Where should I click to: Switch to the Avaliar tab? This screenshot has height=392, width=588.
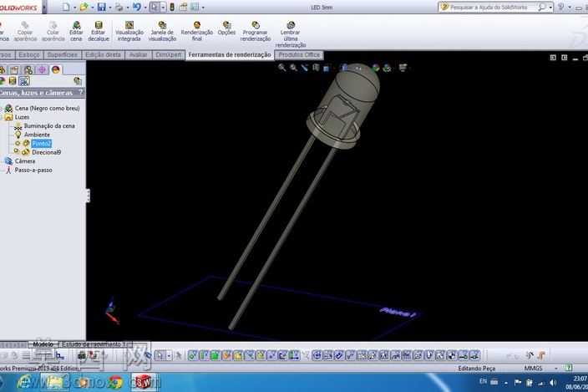point(139,55)
